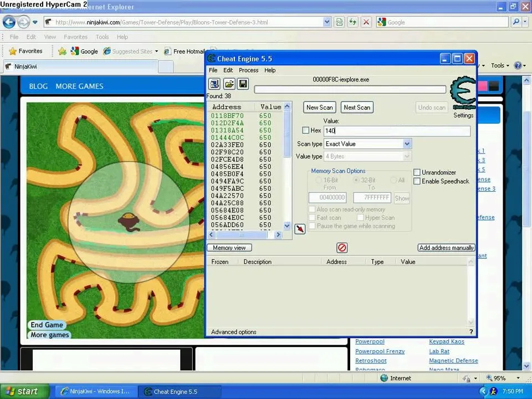
Task: Click the scan Value input field
Action: tap(397, 131)
